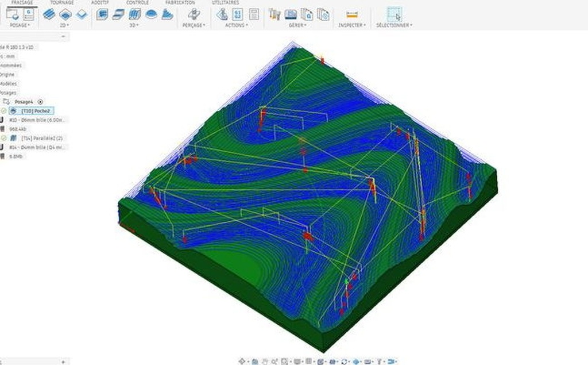The width and height of the screenshot is (588, 365).
Task: Switch to the TOURNAGE tab
Action: click(x=61, y=3)
